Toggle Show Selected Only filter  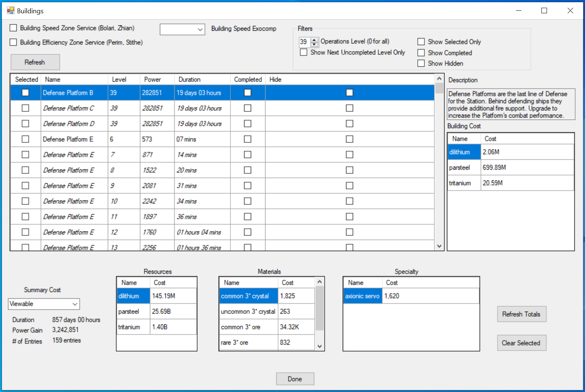tap(421, 42)
